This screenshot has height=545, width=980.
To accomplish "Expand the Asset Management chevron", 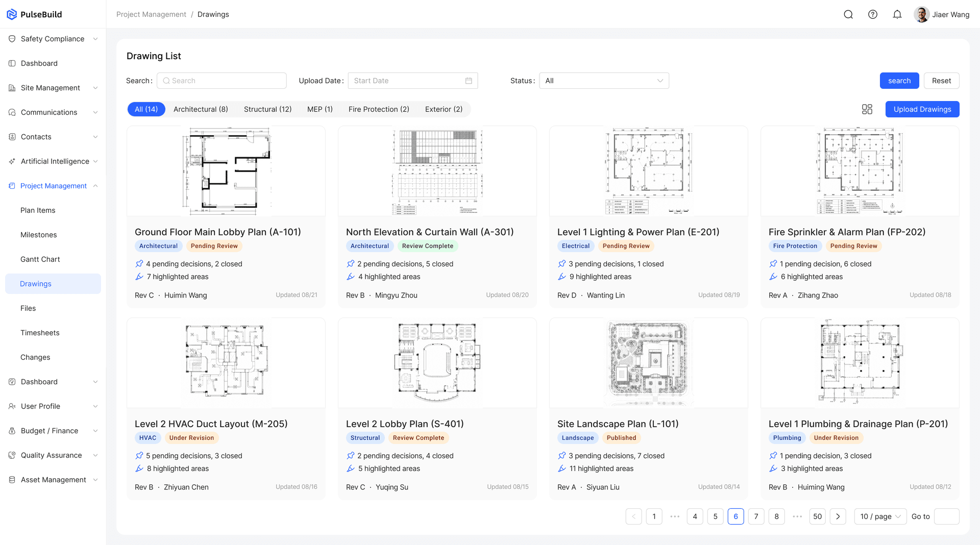I will coord(95,480).
